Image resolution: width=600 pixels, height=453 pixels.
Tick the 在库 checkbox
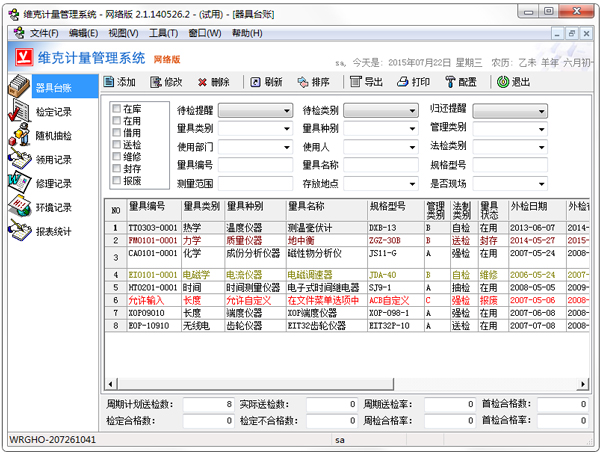(x=117, y=108)
